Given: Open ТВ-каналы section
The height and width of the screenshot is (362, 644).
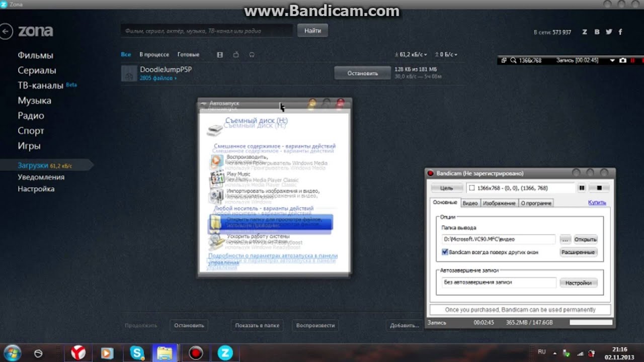Looking at the screenshot, I should click(x=40, y=85).
